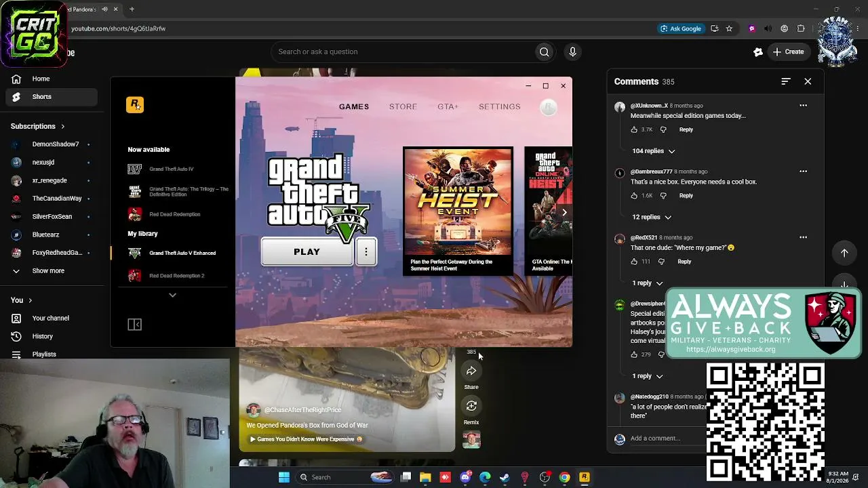
Task: Click the YouTube search magnifier button
Action: (x=544, y=52)
